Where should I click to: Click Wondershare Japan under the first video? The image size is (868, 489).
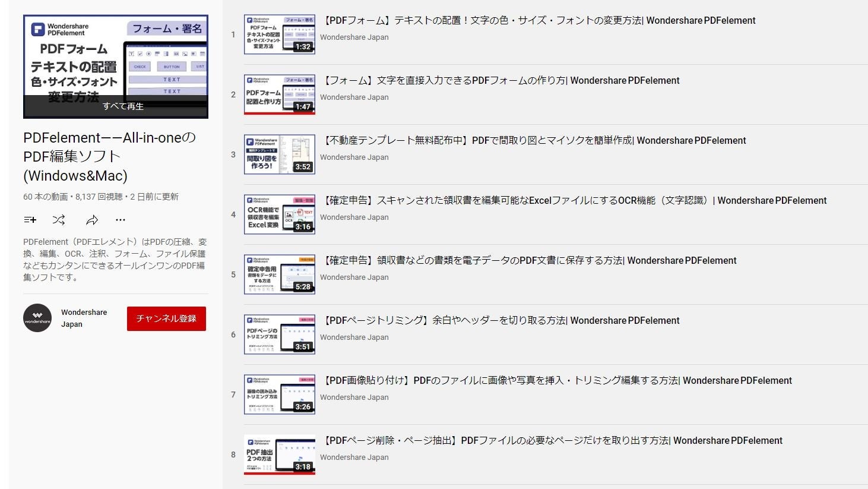(354, 37)
